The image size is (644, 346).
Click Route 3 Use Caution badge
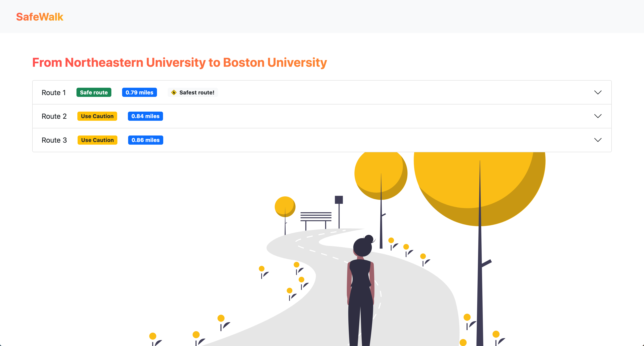pos(97,140)
